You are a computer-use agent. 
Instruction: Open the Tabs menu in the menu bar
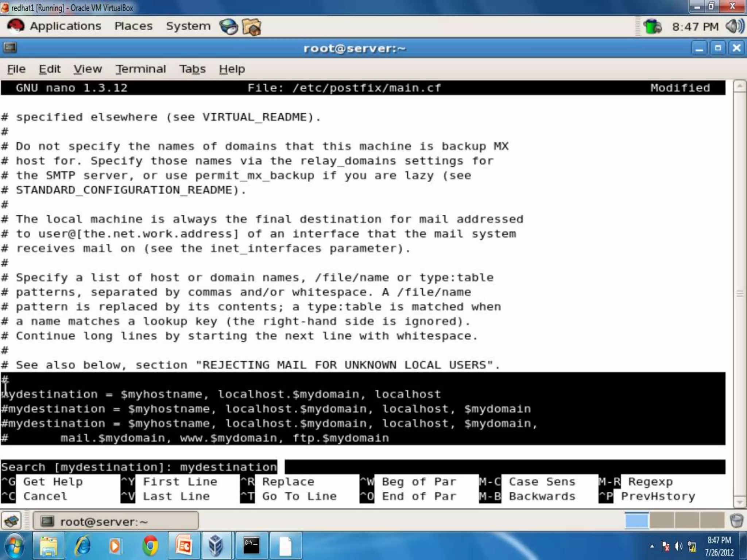[x=192, y=69]
